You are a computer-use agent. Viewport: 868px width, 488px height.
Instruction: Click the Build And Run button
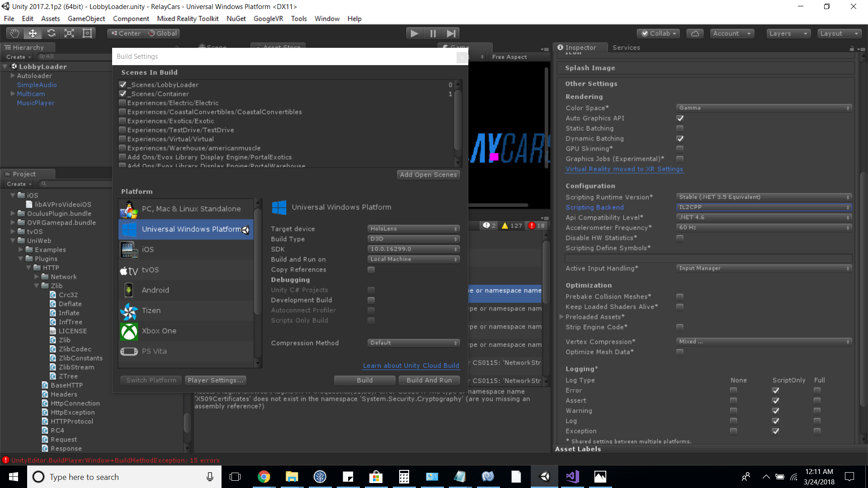tap(429, 380)
